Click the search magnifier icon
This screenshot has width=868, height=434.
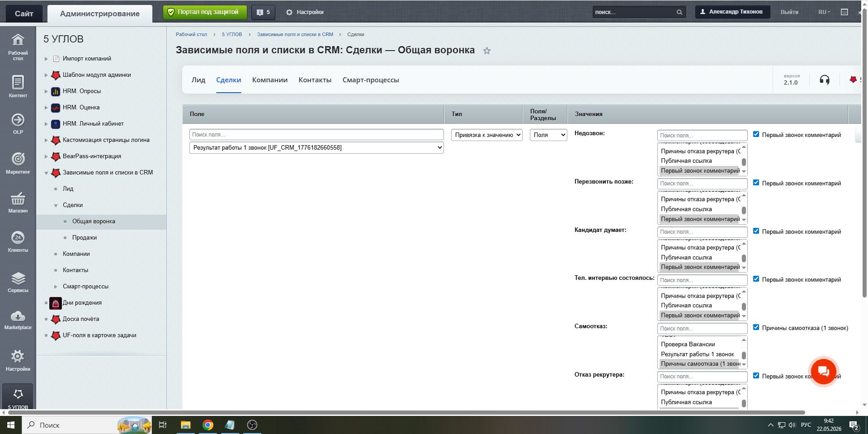click(x=679, y=12)
